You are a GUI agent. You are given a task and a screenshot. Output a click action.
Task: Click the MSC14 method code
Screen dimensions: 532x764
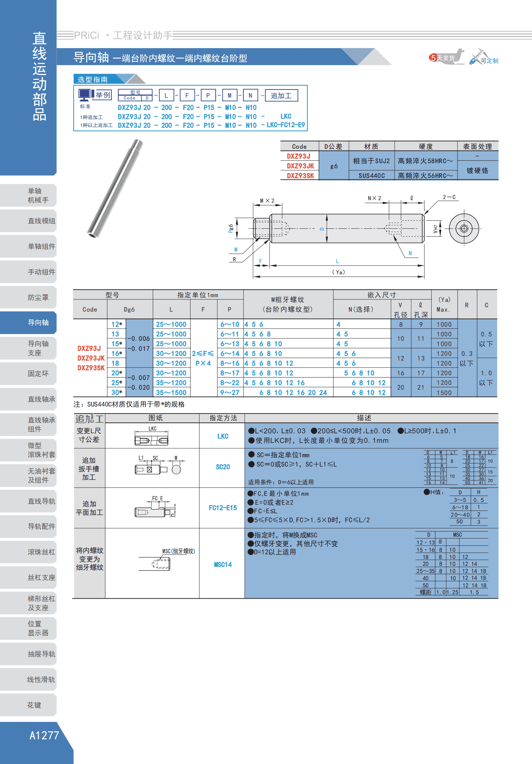(x=223, y=564)
